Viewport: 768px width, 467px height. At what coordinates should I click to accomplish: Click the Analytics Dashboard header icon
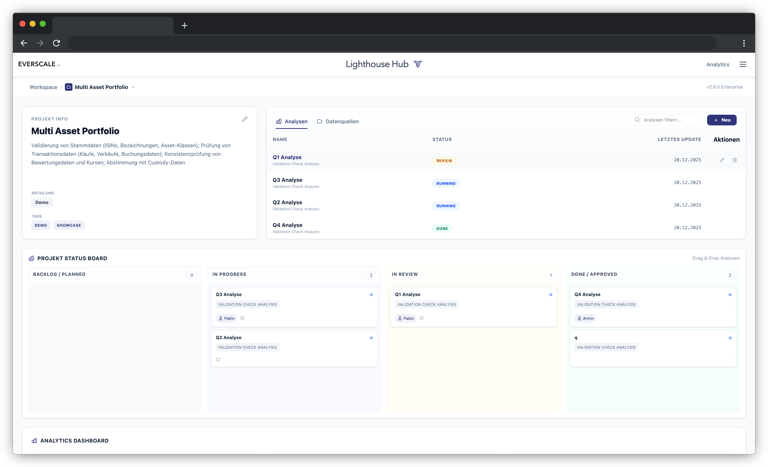(x=34, y=441)
